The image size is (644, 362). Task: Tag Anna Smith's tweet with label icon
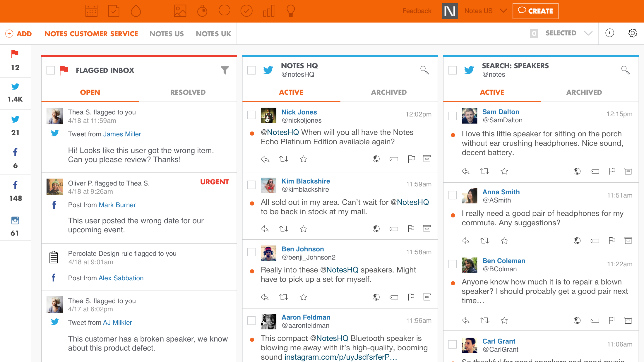(595, 241)
